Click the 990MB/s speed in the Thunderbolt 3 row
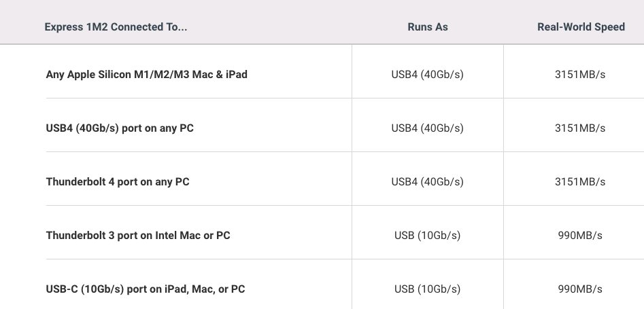 (580, 236)
